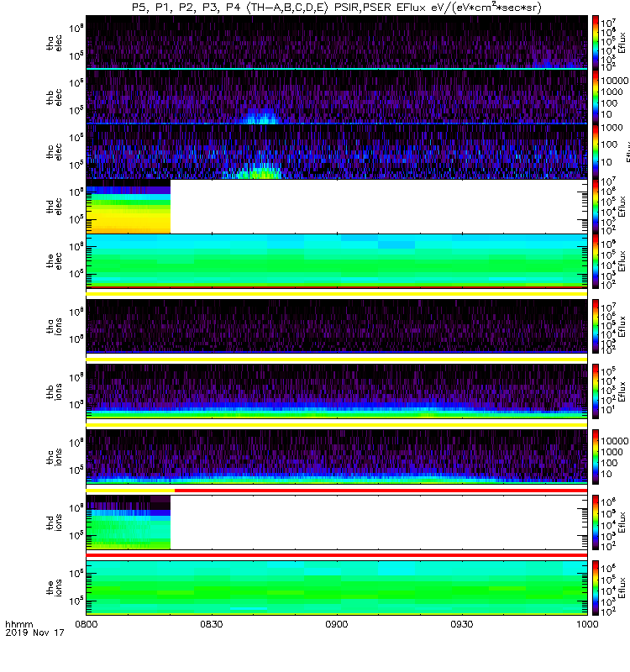Click the plot title beginning "P5, P1, P2"

tap(337, 8)
